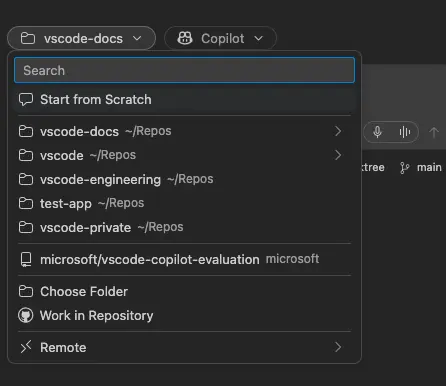Viewport: 446px width, 386px height.
Task: Click the chevron arrow in the Copilot button
Action: [259, 39]
